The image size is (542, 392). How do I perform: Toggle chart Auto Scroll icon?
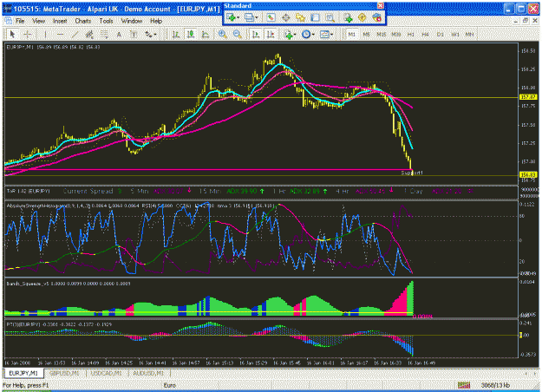tap(256, 34)
